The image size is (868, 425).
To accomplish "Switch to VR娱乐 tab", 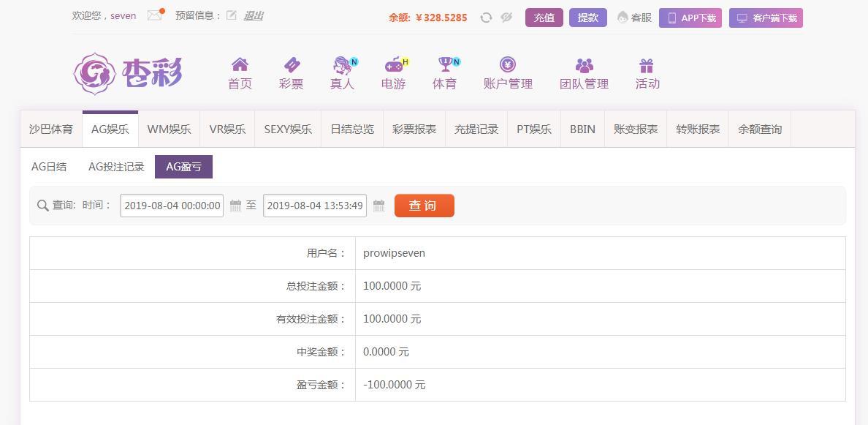I will 227,129.
